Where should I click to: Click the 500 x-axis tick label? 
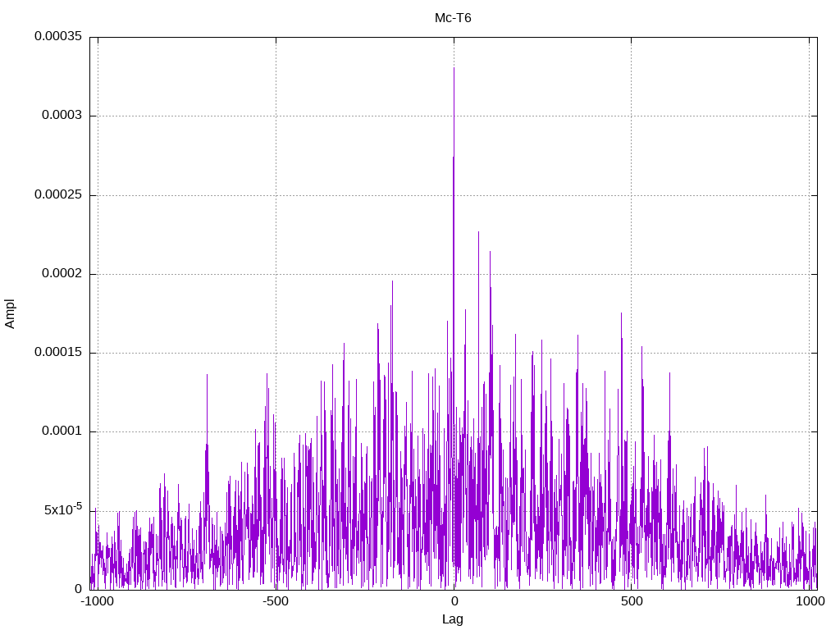pos(632,601)
